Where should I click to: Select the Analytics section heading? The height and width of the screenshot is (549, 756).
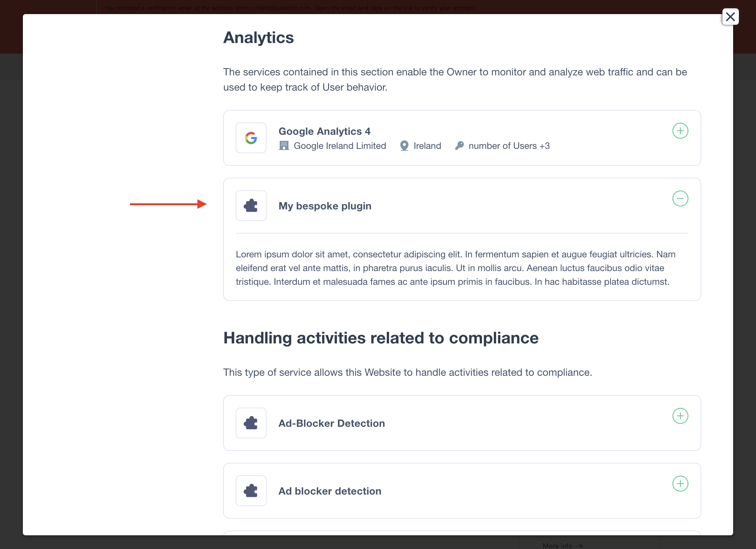click(x=258, y=37)
